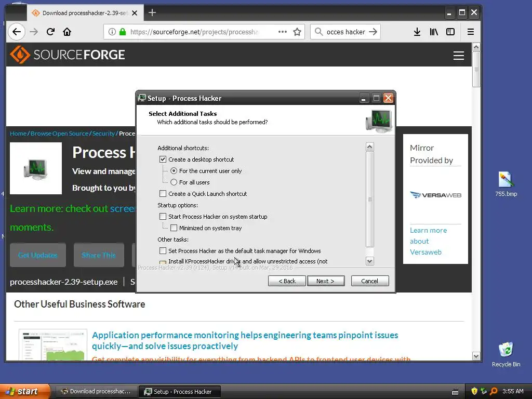
Task: Open the Firefox library icon
Action: (x=434, y=32)
